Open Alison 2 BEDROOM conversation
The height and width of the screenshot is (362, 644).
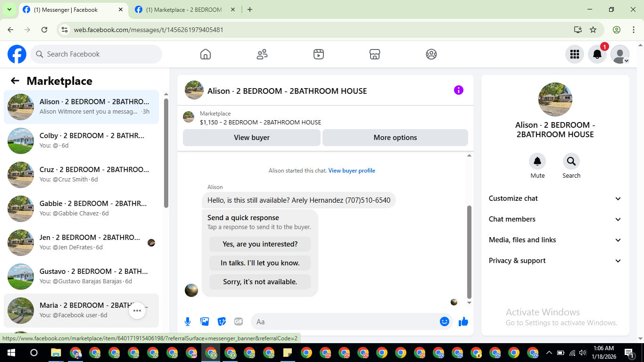point(81,107)
